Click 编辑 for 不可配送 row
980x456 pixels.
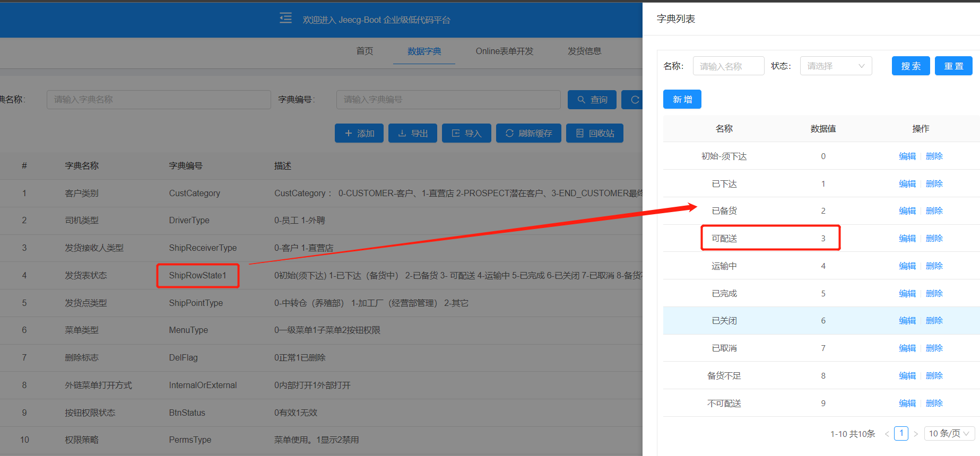[x=907, y=403]
